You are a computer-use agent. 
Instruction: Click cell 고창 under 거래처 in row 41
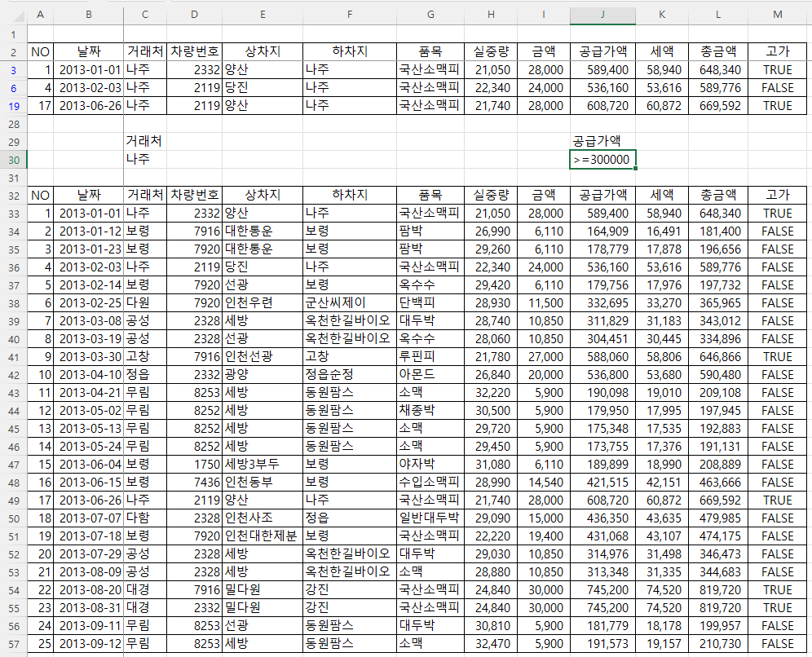145,357
